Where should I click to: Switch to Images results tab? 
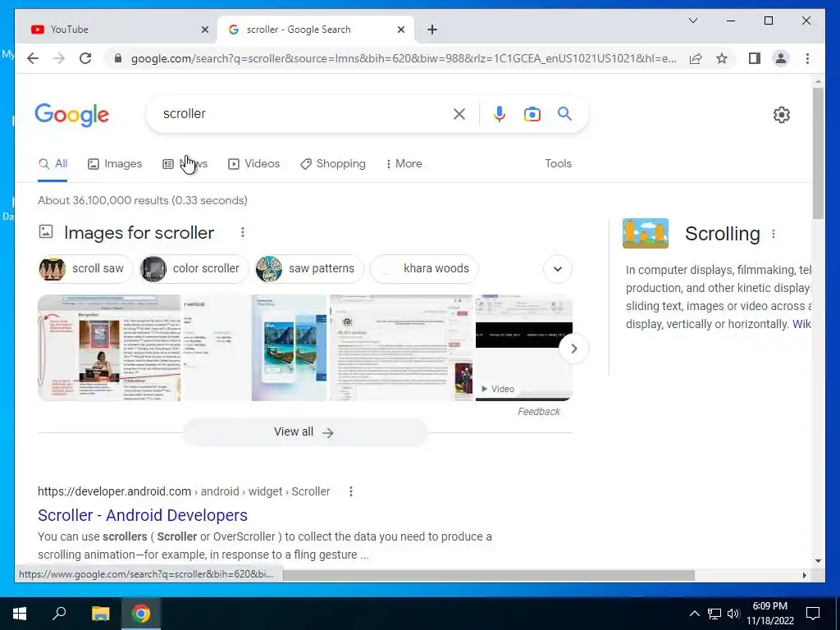115,164
